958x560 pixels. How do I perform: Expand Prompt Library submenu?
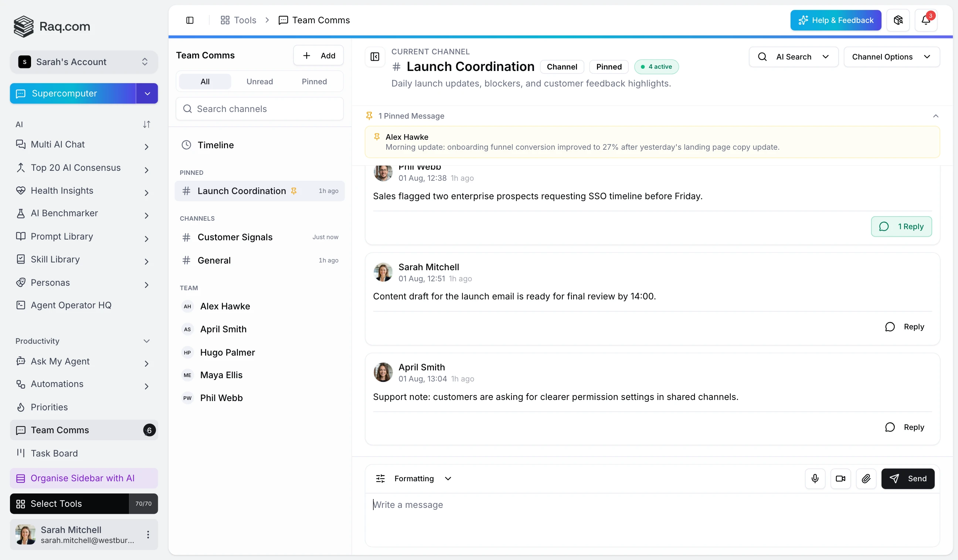146,239
